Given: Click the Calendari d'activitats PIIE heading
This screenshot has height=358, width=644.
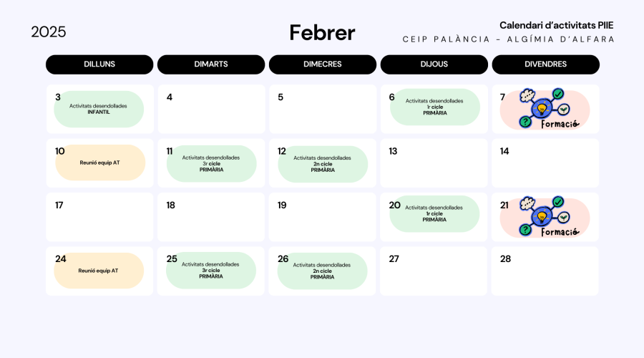Looking at the screenshot, I should [x=556, y=25].
